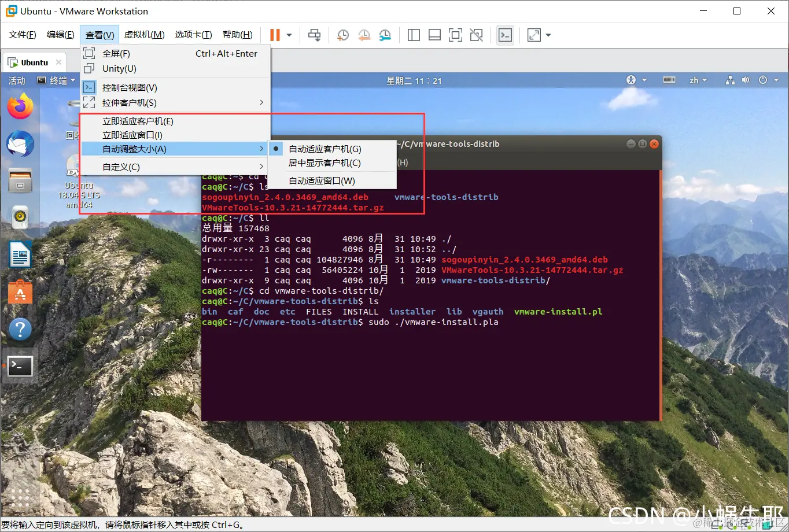Open the 帮助(H) menu
The image size is (789, 532).
238,35
